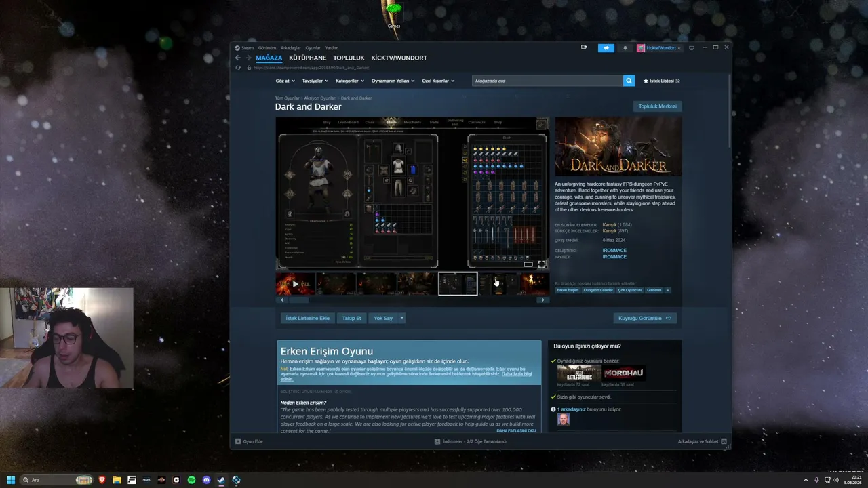Open the Dungeon Crawler tag
Image resolution: width=868 pixels, height=488 pixels.
click(598, 290)
